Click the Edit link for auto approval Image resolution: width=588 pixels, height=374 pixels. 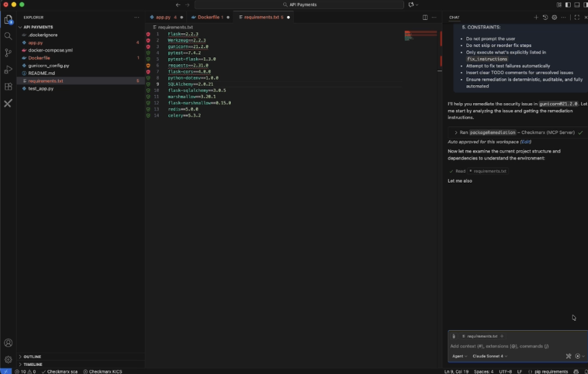(x=525, y=142)
